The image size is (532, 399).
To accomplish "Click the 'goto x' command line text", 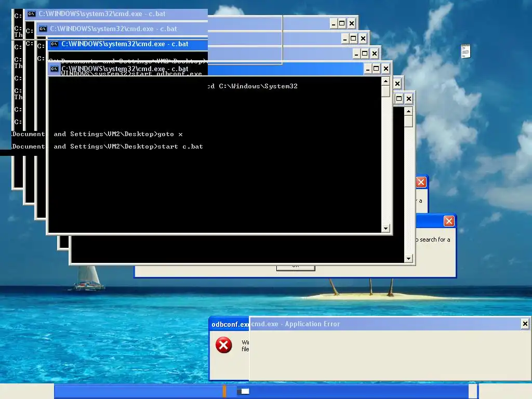I will (x=170, y=134).
